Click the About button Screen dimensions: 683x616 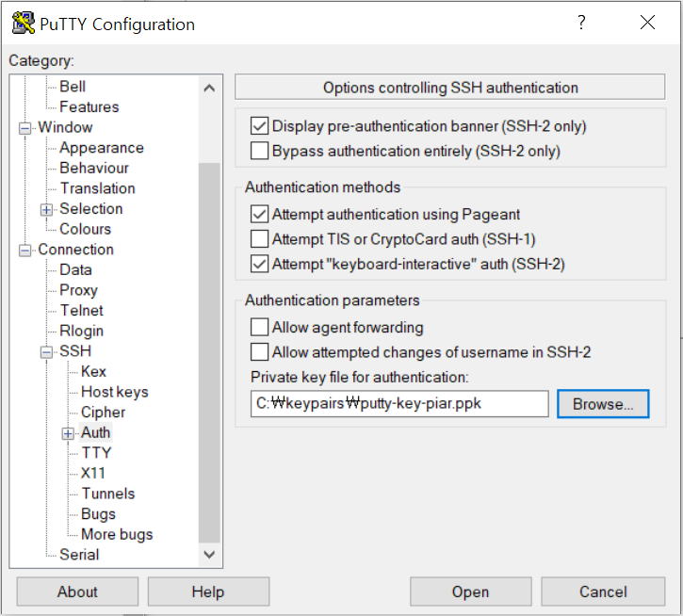pyautogui.click(x=77, y=592)
